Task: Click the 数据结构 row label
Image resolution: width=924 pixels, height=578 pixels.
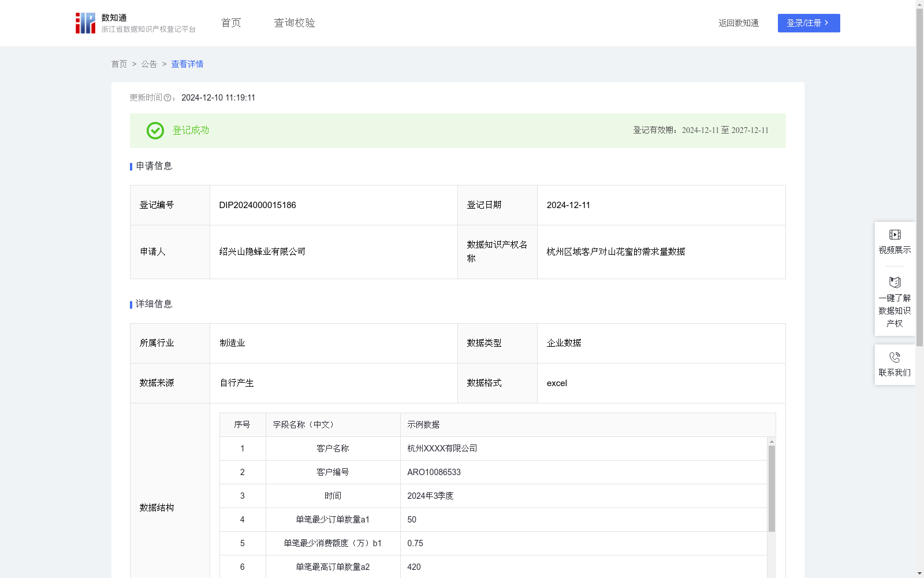Action: (157, 508)
